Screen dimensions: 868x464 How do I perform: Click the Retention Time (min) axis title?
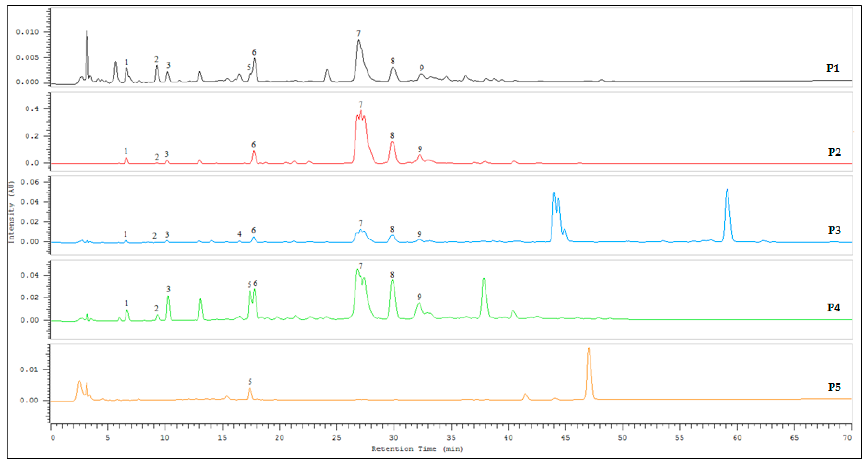coord(417,449)
